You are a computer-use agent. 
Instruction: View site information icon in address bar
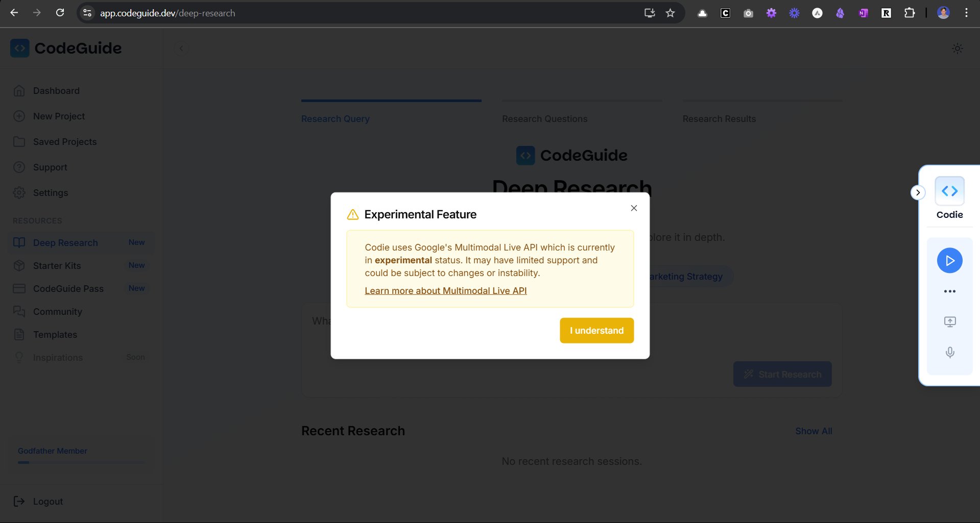pos(87,13)
